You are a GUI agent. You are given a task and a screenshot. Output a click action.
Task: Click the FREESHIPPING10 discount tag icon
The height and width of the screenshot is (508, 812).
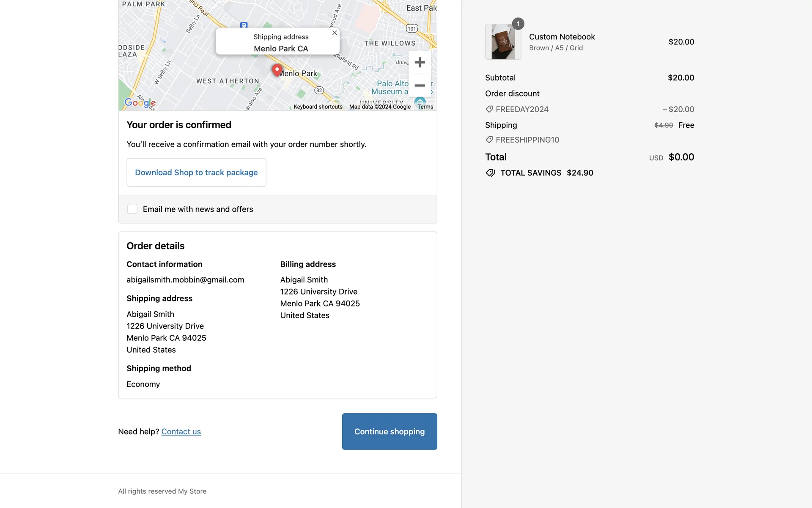[489, 140]
